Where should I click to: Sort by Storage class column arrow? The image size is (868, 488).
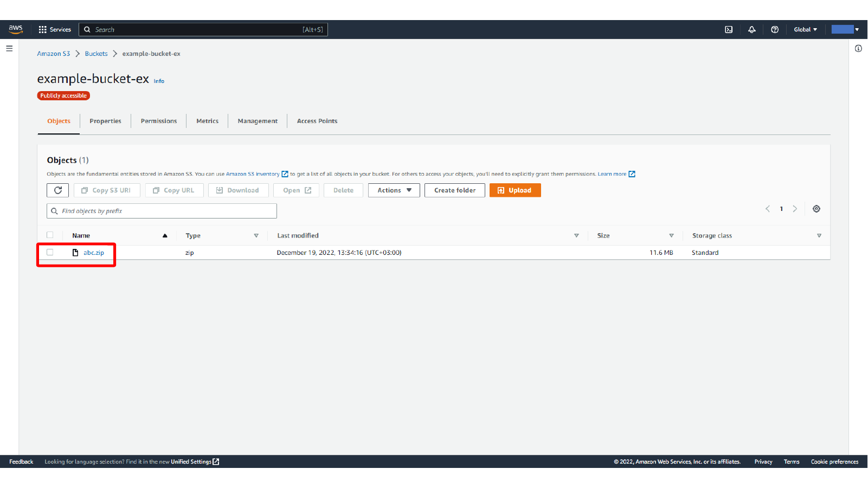[819, 235]
